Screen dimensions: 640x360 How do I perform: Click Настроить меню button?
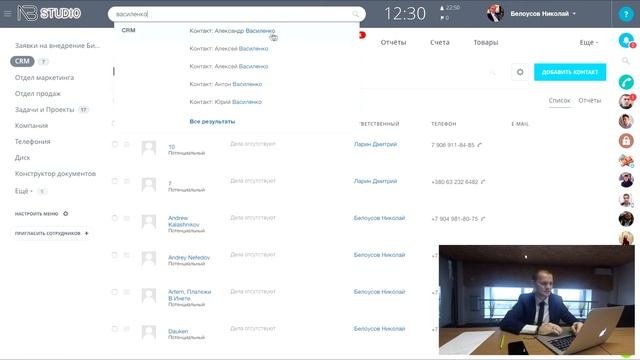pos(36,213)
